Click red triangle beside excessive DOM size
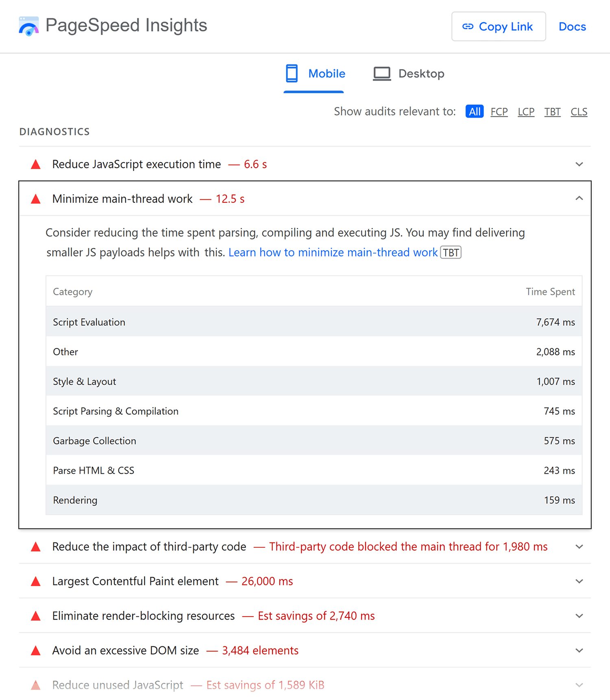This screenshot has height=700, width=610. pos(36,650)
